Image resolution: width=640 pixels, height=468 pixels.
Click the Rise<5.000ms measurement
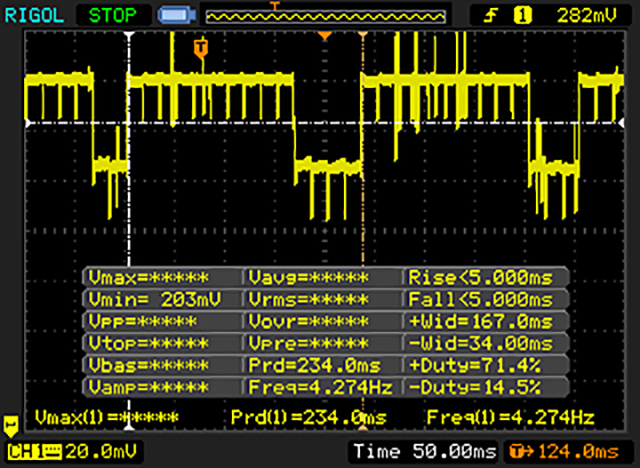tap(486, 278)
